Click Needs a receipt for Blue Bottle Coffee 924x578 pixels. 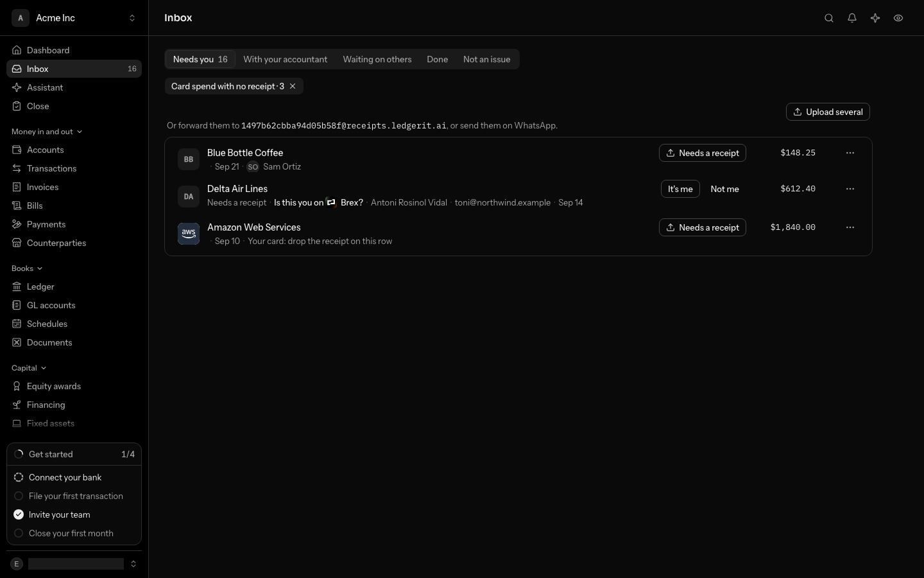[703, 153]
